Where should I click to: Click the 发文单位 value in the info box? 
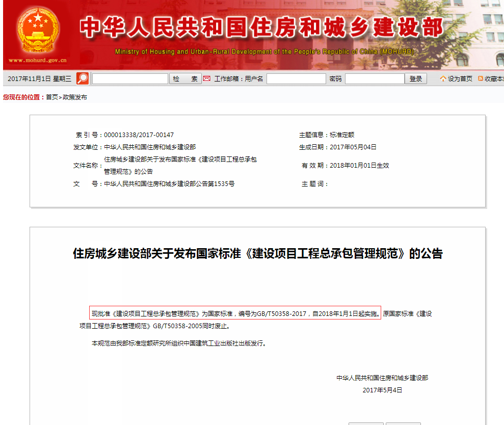(150, 147)
